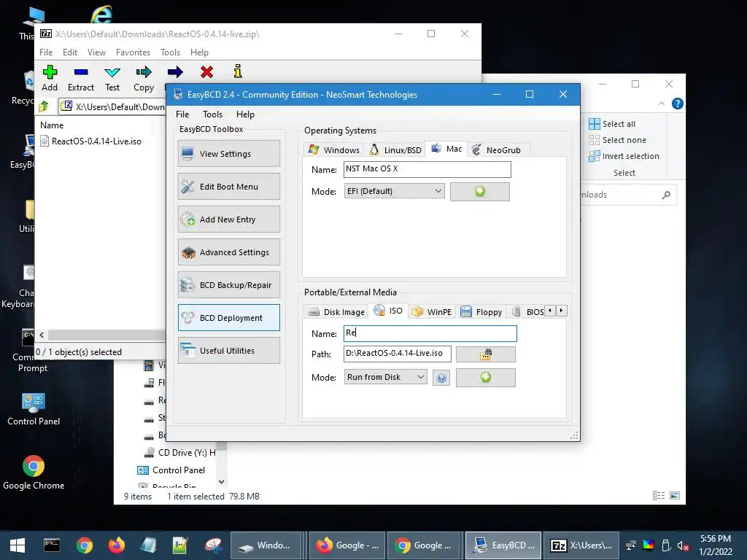The height and width of the screenshot is (560, 747).
Task: Click the red Delete X in 7-Zip toolbar
Action: tap(206, 72)
